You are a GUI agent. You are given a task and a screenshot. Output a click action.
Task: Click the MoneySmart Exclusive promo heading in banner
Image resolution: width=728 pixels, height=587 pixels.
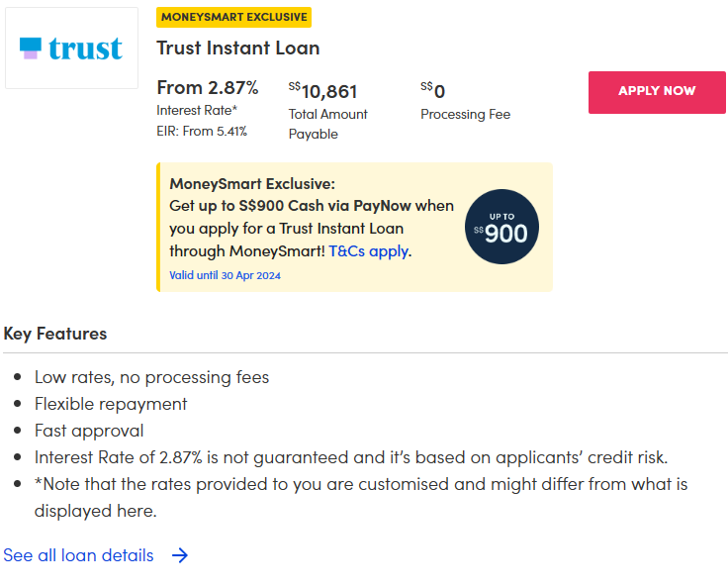coord(252,184)
